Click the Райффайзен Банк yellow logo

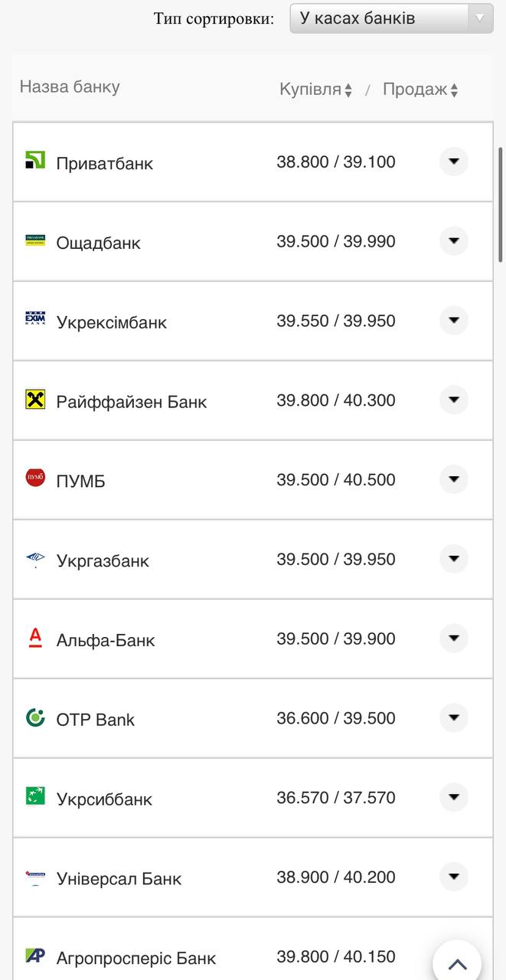[35, 399]
